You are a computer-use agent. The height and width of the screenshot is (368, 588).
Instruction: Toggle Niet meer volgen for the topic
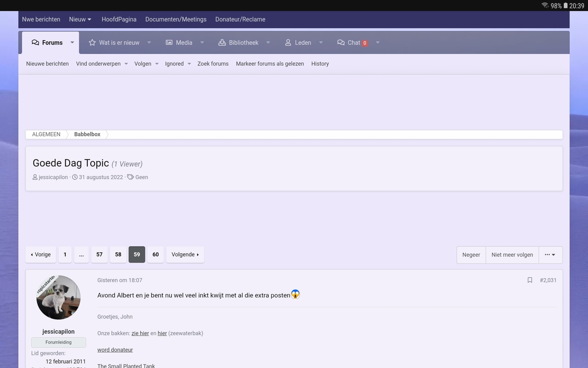pyautogui.click(x=512, y=255)
